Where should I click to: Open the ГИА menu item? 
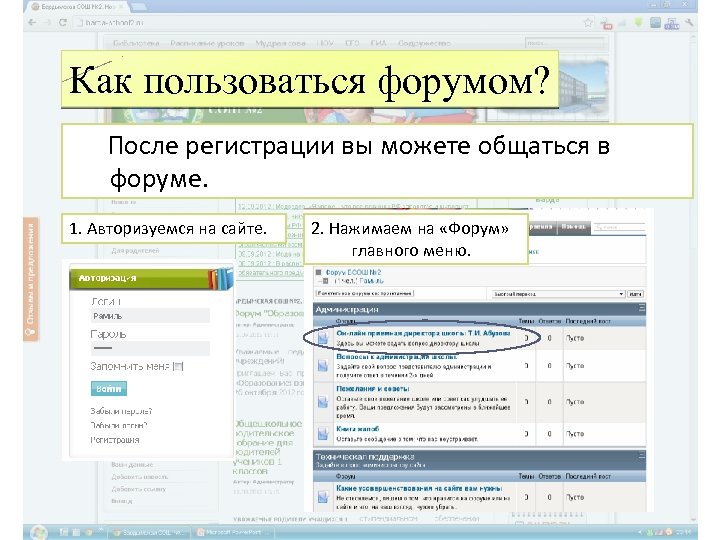click(x=378, y=43)
